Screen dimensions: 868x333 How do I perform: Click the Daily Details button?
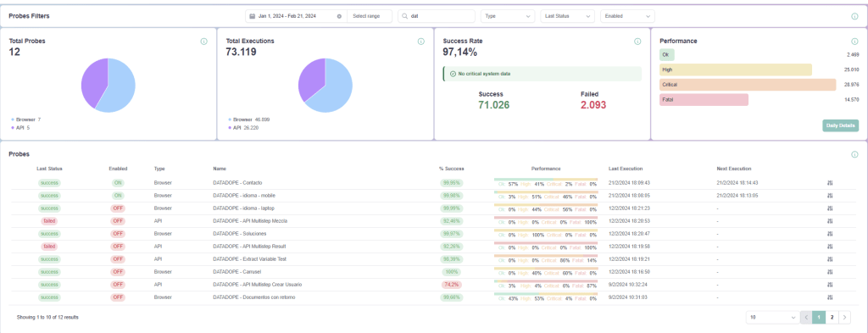[x=840, y=125]
